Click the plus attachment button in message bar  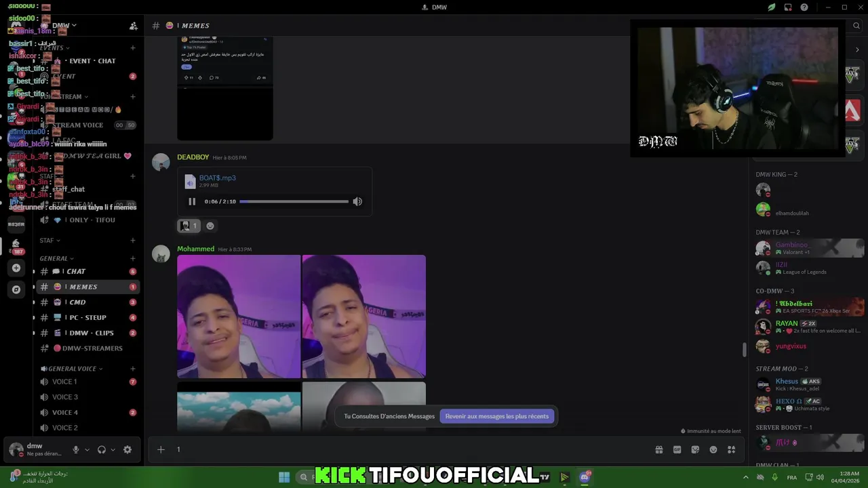pyautogui.click(x=161, y=449)
